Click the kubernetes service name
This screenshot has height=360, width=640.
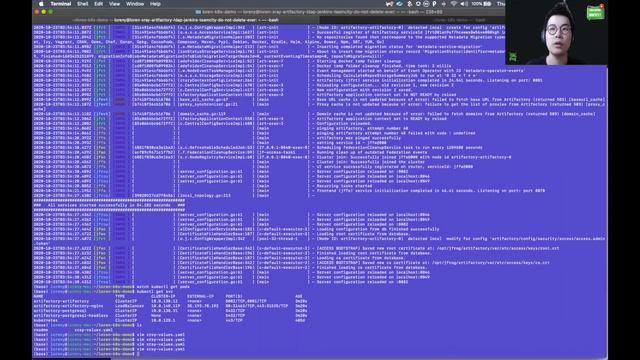[45, 320]
